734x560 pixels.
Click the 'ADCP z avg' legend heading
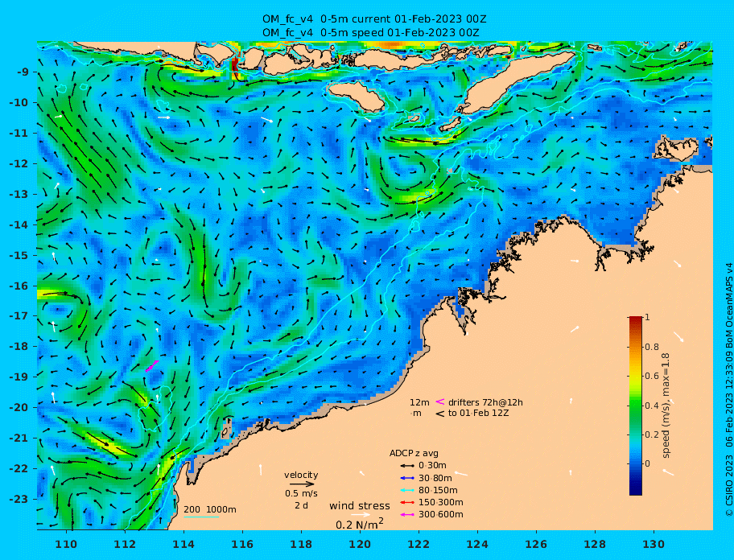pyautogui.click(x=414, y=453)
